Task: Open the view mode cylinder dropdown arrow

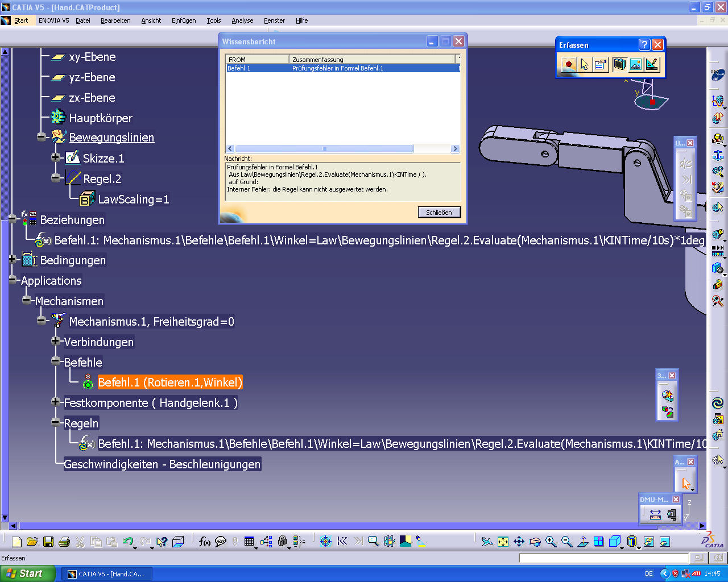Action: (639, 548)
